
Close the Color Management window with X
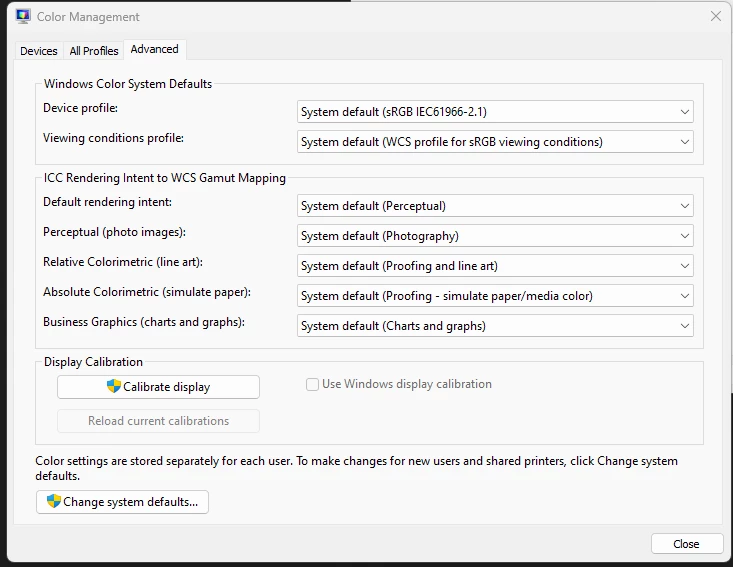coord(716,16)
